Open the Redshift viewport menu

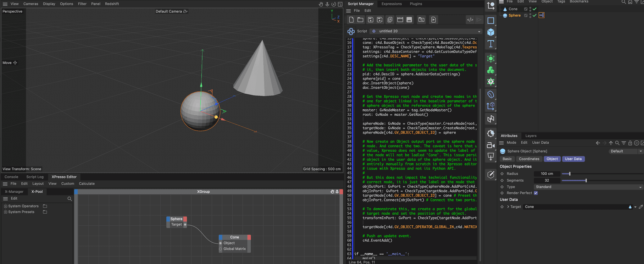(112, 4)
